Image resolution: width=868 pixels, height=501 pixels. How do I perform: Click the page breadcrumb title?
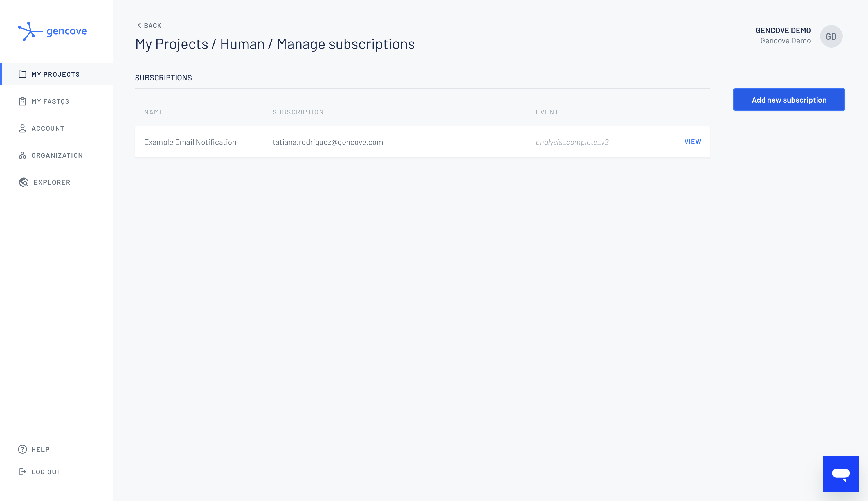click(x=275, y=44)
